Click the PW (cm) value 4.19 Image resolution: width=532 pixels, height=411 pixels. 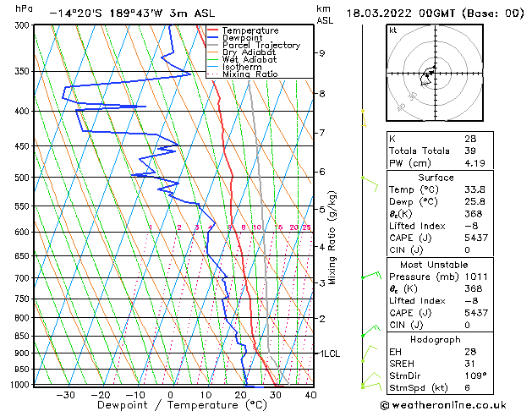tap(474, 163)
